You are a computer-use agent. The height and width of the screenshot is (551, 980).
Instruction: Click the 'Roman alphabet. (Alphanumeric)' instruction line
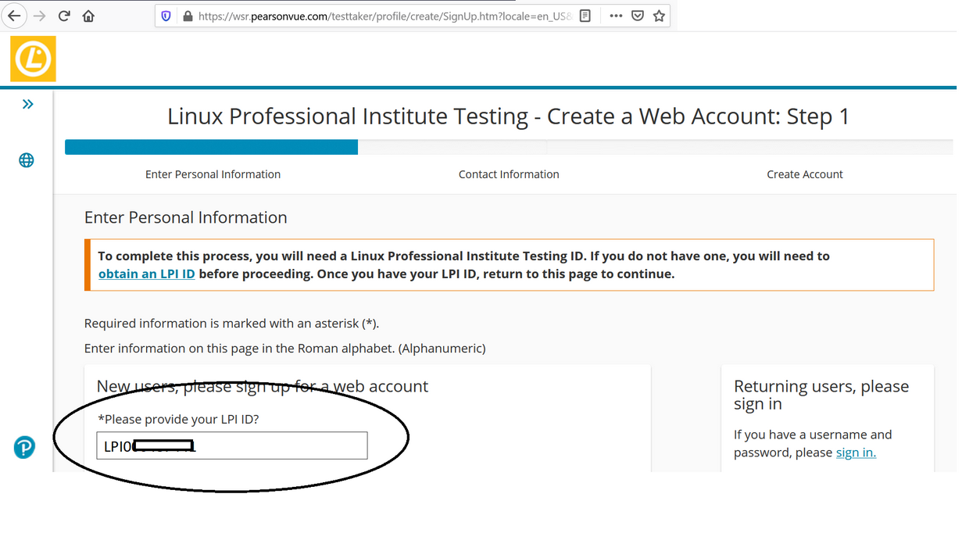(285, 349)
